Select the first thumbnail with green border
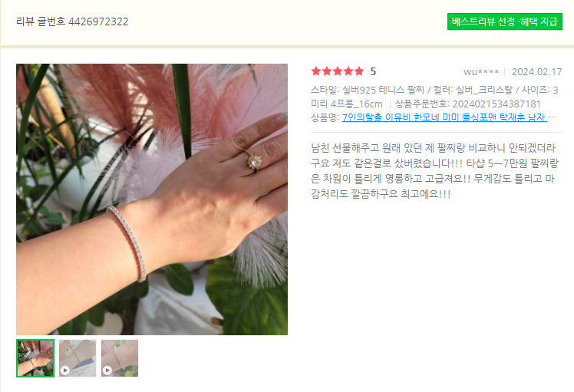 pyautogui.click(x=35, y=358)
